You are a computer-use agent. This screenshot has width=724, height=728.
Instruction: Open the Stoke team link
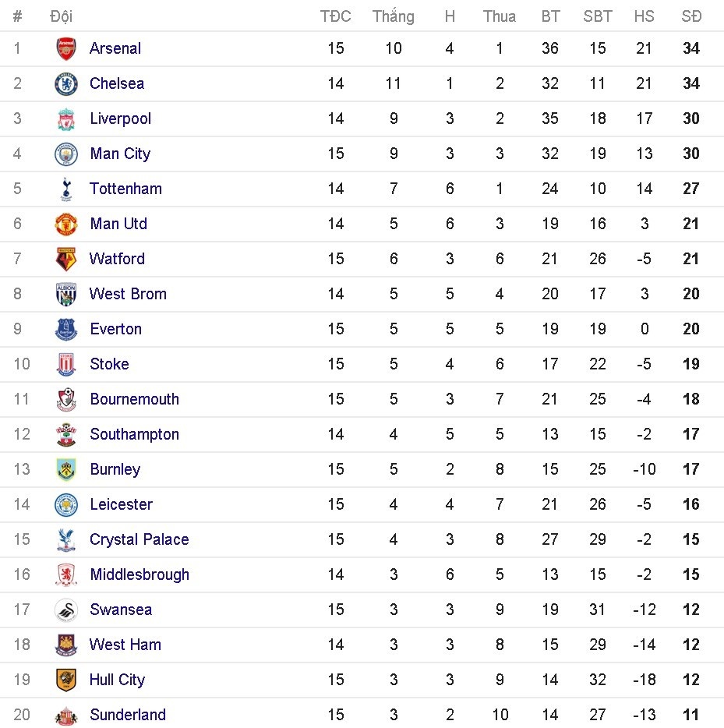[x=109, y=364]
